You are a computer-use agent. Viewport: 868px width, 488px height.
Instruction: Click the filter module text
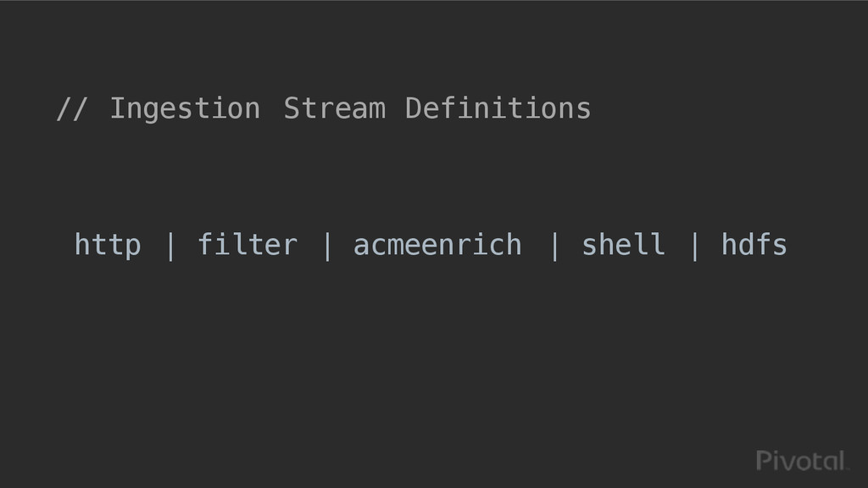coord(248,244)
